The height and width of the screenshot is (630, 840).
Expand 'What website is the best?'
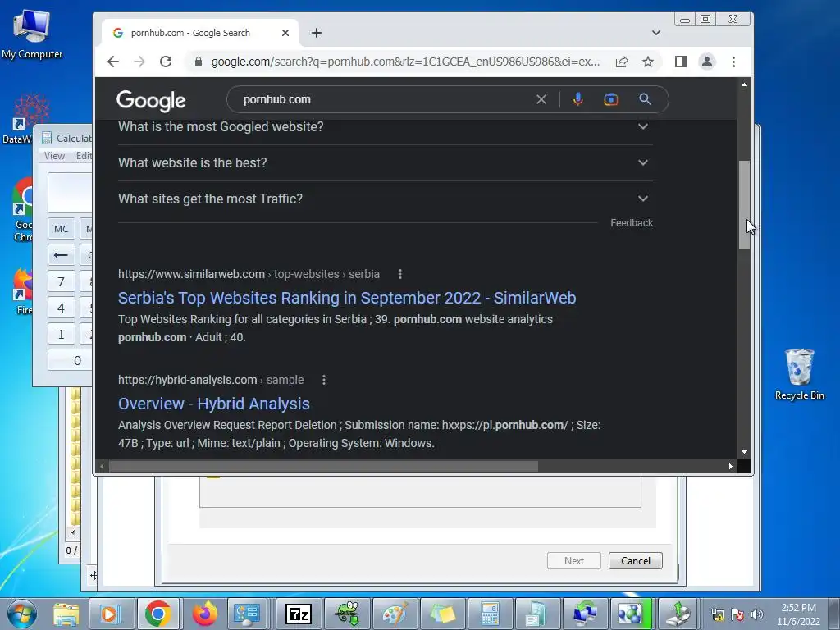point(386,162)
